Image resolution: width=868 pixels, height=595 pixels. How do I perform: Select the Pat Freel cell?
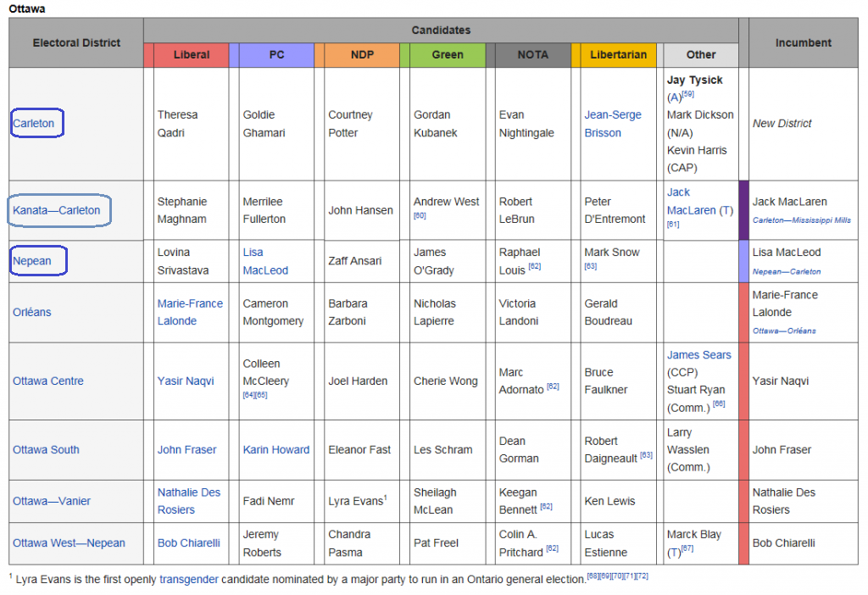pyautogui.click(x=448, y=543)
